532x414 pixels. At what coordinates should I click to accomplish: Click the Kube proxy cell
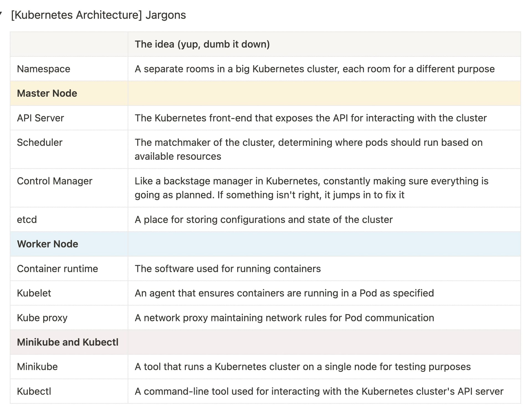pos(42,318)
